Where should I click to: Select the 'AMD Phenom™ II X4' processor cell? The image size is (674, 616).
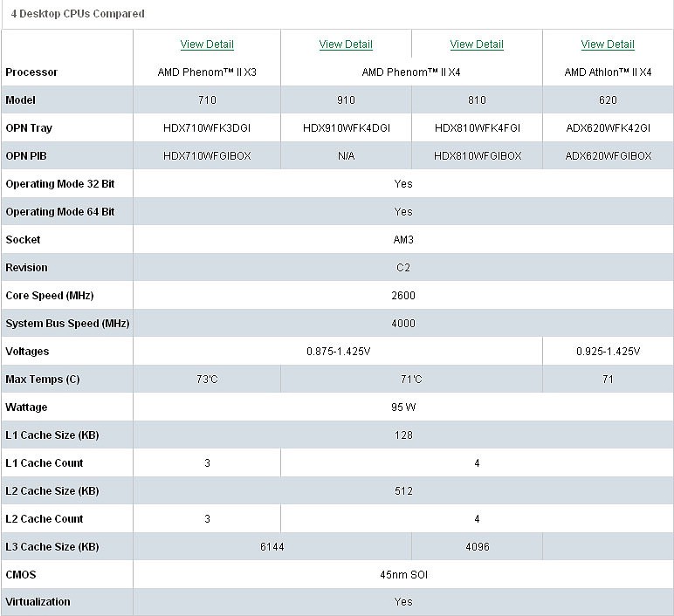(x=411, y=72)
